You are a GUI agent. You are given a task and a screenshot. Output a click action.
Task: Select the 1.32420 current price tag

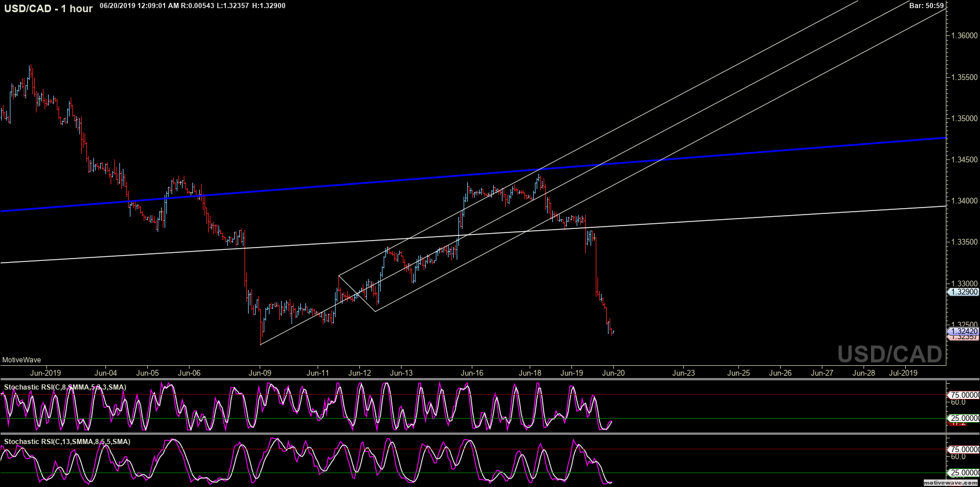(x=963, y=332)
